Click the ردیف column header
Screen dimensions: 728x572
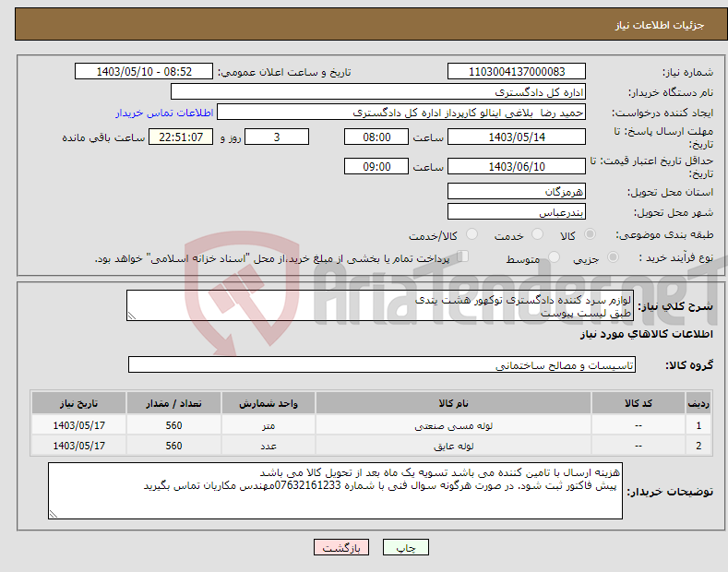pos(698,403)
